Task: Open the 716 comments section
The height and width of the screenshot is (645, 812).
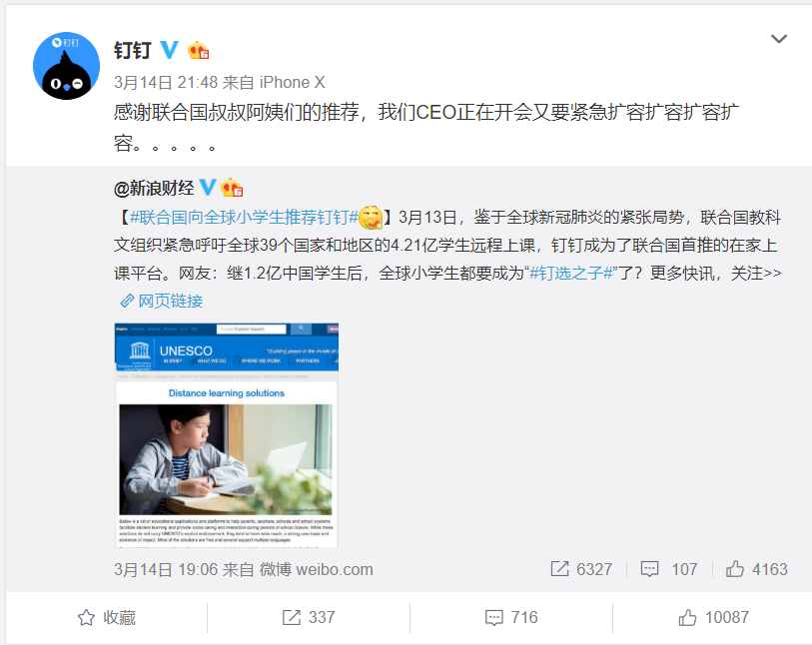Action: pyautogui.click(x=511, y=618)
